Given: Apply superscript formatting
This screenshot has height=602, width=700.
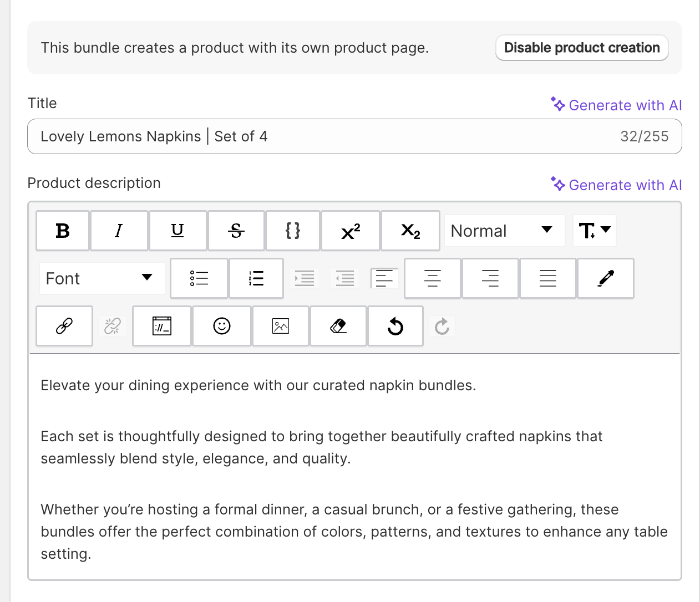Looking at the screenshot, I should point(351,231).
